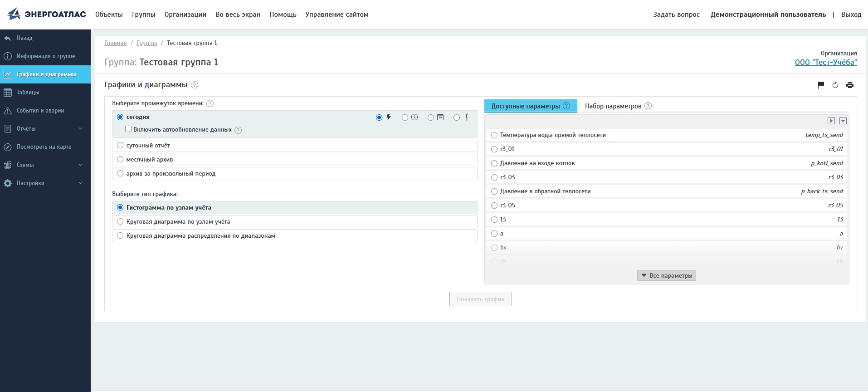Select Круговая диаграмма по узлам учёта
This screenshot has height=392, width=868.
tap(120, 221)
